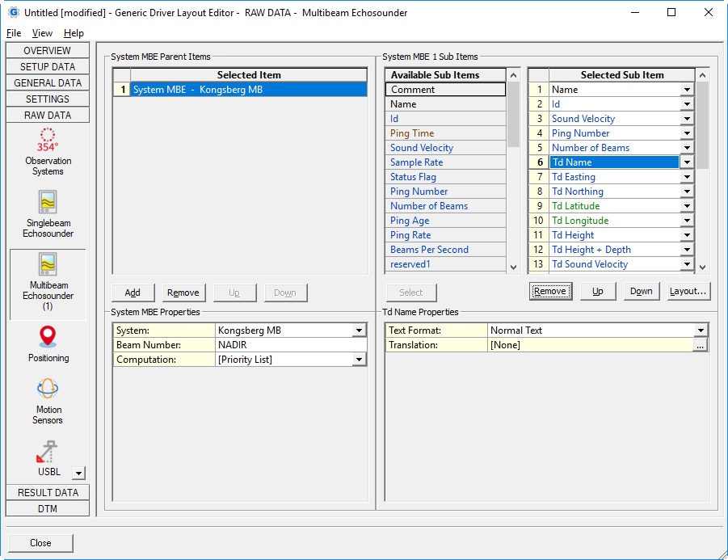Open dropdown for Td Name sub item

(686, 162)
